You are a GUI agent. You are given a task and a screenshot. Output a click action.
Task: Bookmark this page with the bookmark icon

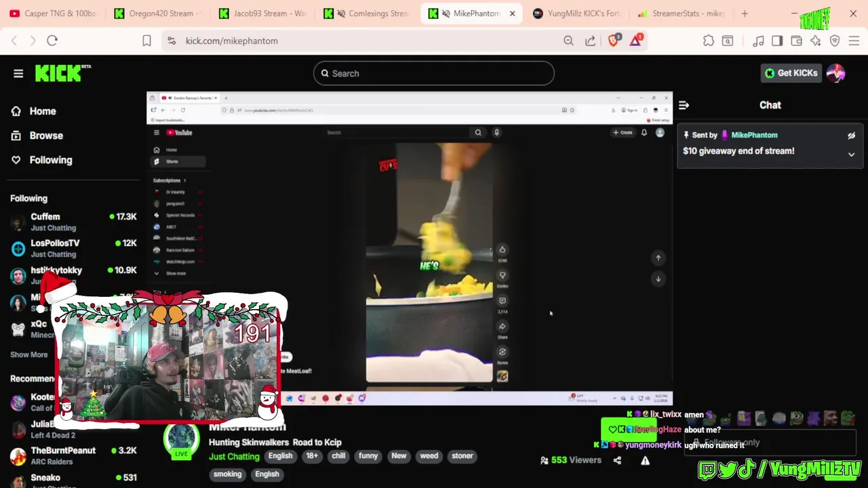(146, 41)
